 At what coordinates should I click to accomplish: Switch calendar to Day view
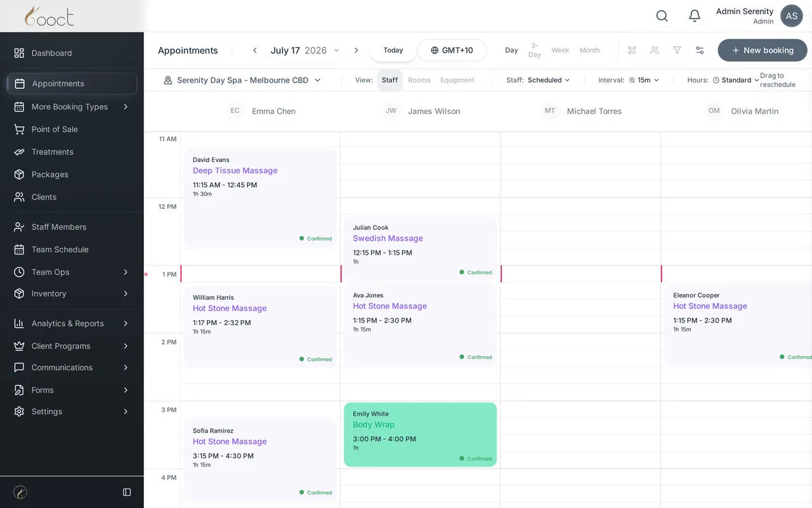(511, 50)
